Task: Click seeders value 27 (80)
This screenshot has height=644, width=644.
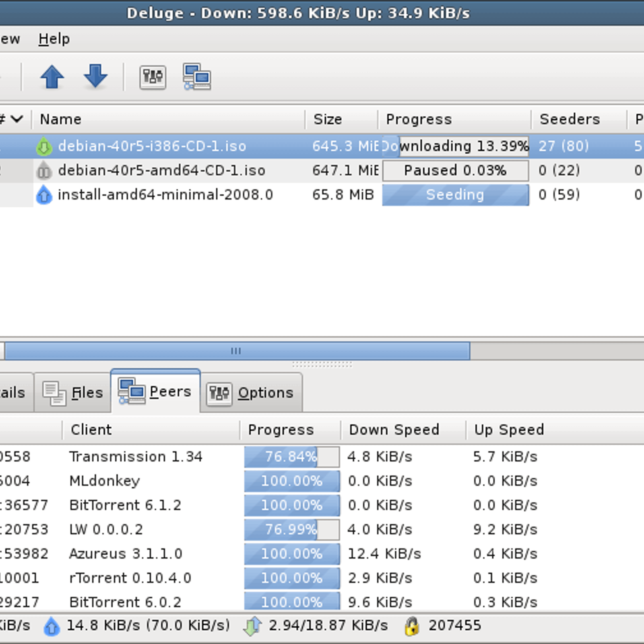Action: click(x=563, y=146)
